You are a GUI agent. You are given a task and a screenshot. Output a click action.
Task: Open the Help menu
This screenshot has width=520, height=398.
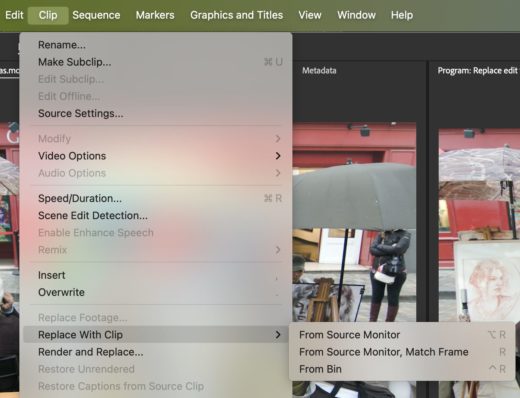pos(402,15)
